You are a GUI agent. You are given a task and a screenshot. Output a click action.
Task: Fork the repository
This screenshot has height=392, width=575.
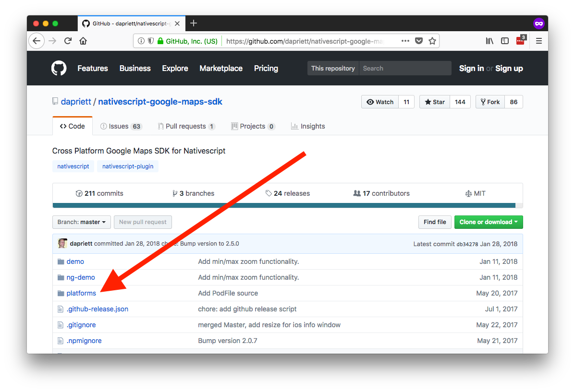490,102
